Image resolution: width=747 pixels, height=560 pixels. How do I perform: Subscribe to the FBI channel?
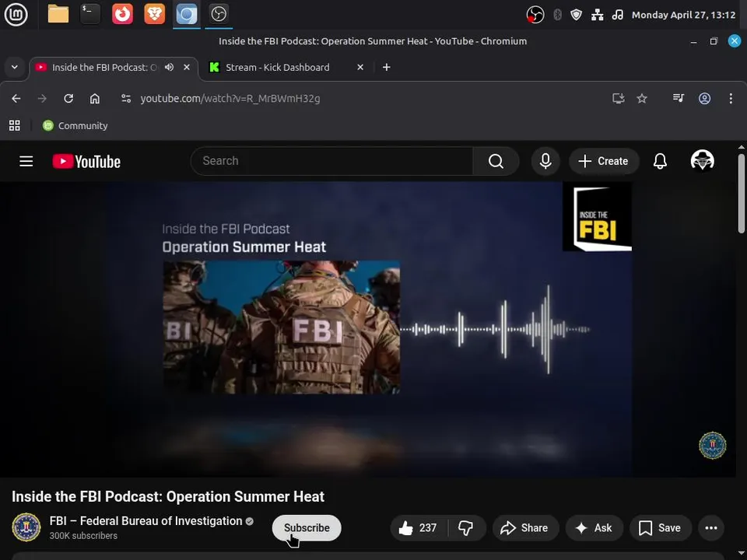tap(307, 527)
